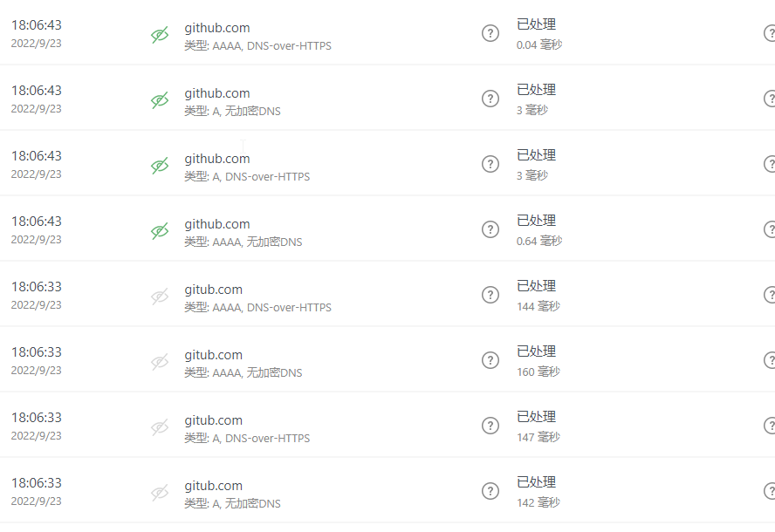The height and width of the screenshot is (532, 775).
Task: Toggle tracking eye for github.com A DNS-over-HTTPS row
Action: (159, 166)
